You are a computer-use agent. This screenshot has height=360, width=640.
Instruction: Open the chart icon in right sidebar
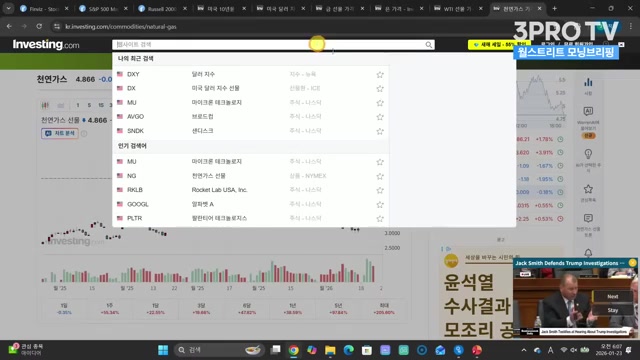pyautogui.click(x=588, y=83)
